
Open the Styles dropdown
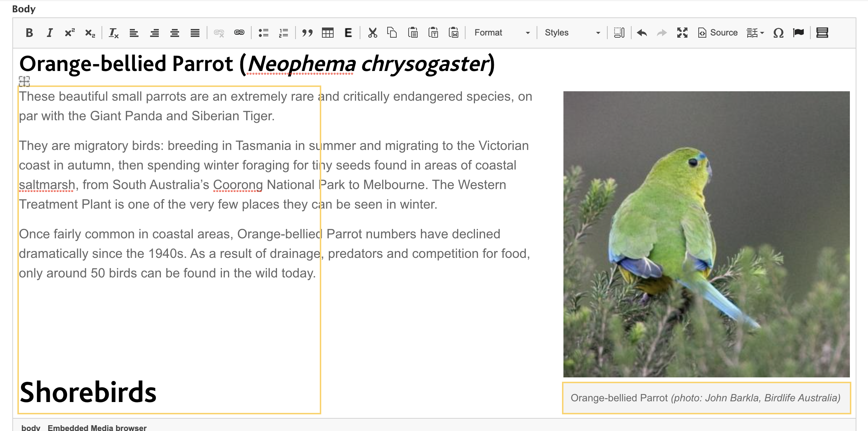point(572,33)
